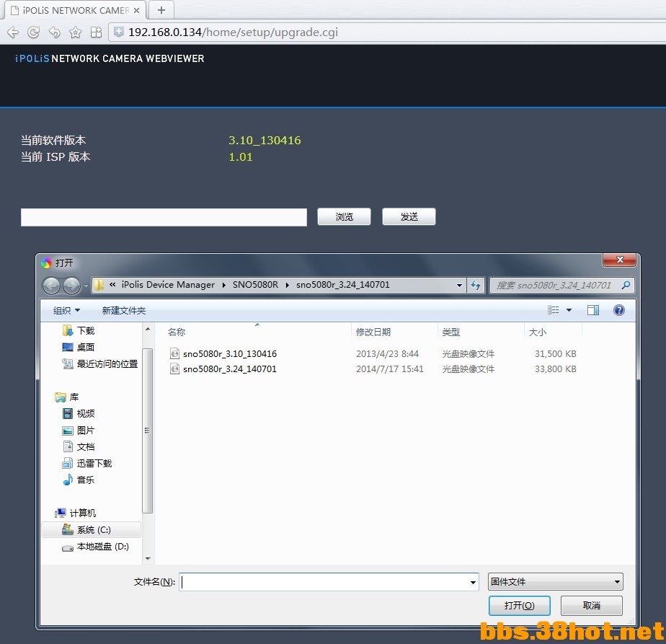666x644 pixels.
Task: Select sno5080r_3.24_140701 breadcrumb folder
Action: (343, 285)
